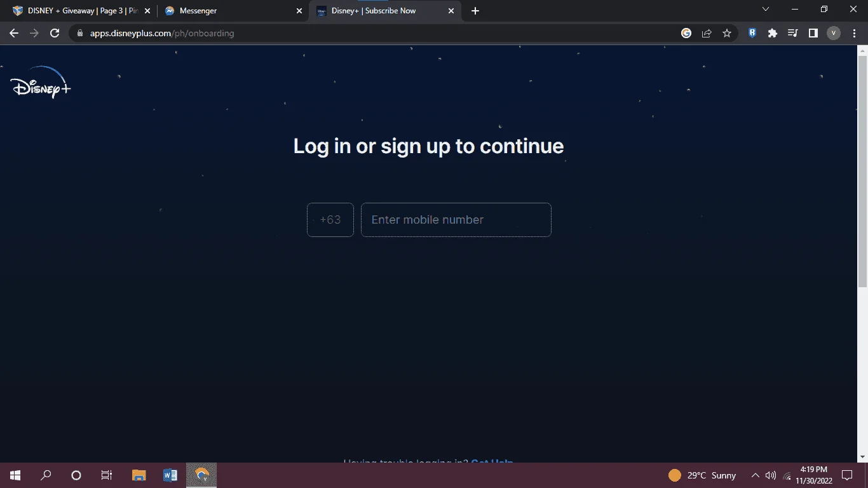868x488 pixels.
Task: Go back to previous page
Action: pyautogui.click(x=14, y=33)
